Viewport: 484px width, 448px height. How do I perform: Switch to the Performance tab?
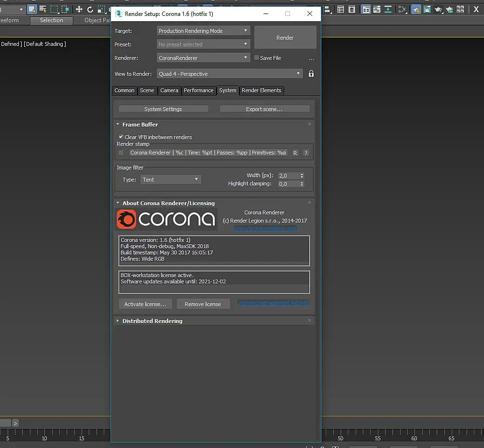tap(198, 90)
